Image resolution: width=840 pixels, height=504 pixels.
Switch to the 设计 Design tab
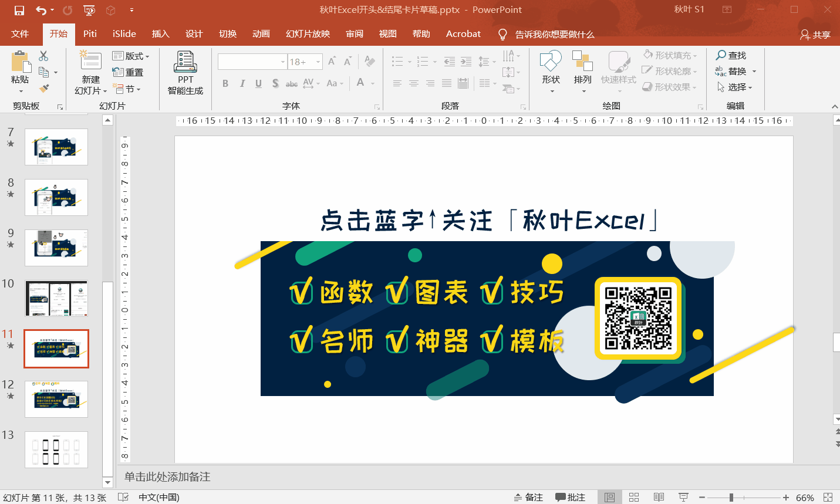[194, 33]
